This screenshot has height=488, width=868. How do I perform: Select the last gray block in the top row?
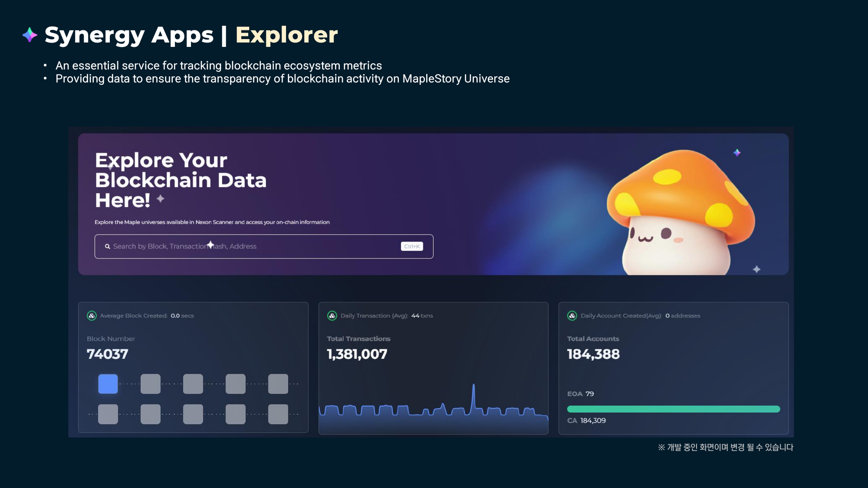coord(278,384)
